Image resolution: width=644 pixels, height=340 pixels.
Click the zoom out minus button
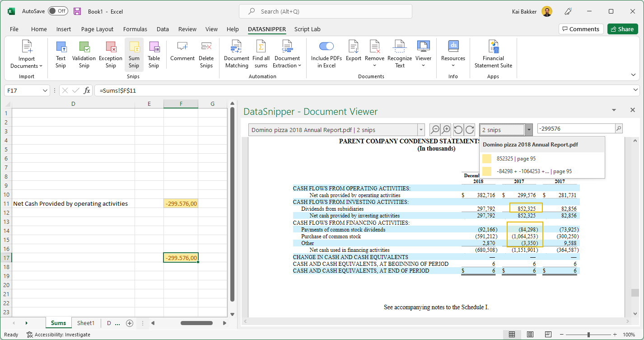(562, 335)
